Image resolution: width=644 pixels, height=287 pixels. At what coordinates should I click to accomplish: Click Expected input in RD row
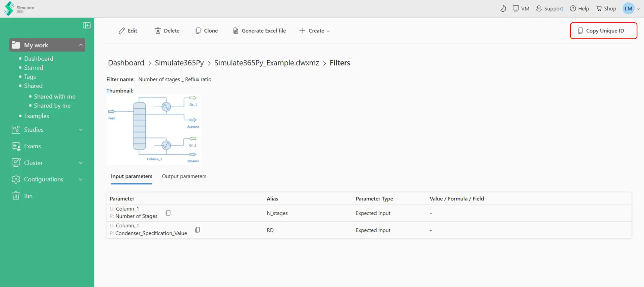coord(373,230)
